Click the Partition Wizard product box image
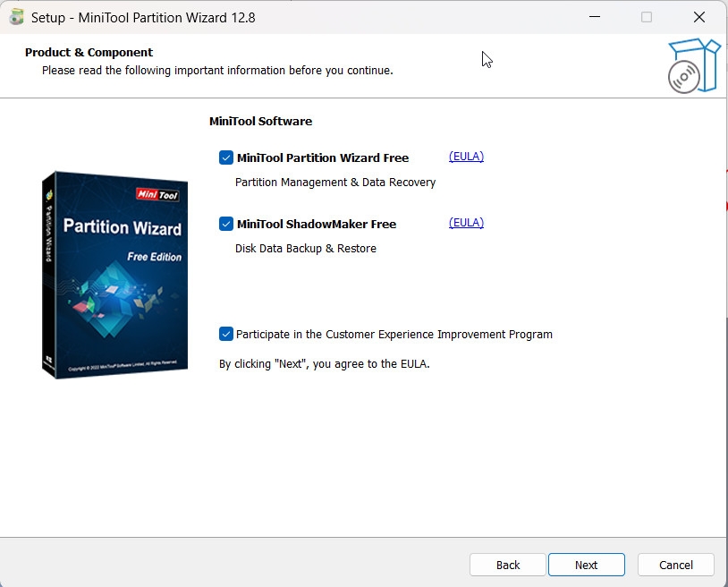This screenshot has width=728, height=587. pyautogui.click(x=116, y=273)
